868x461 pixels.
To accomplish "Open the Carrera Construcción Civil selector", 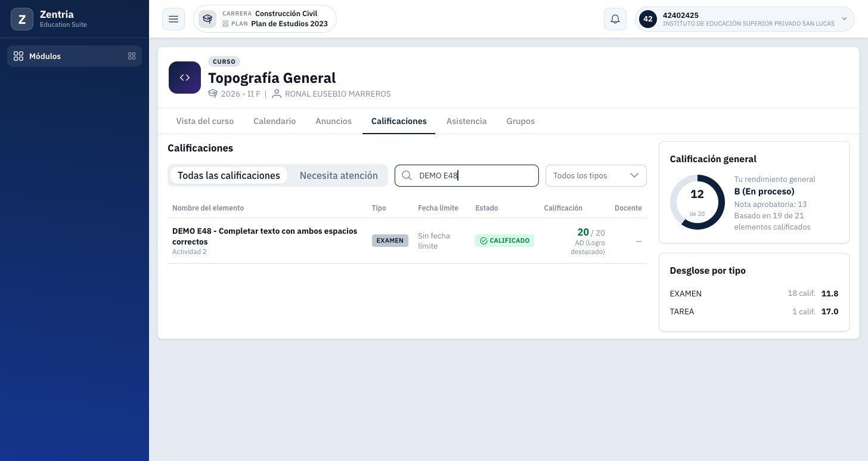I will (x=265, y=19).
